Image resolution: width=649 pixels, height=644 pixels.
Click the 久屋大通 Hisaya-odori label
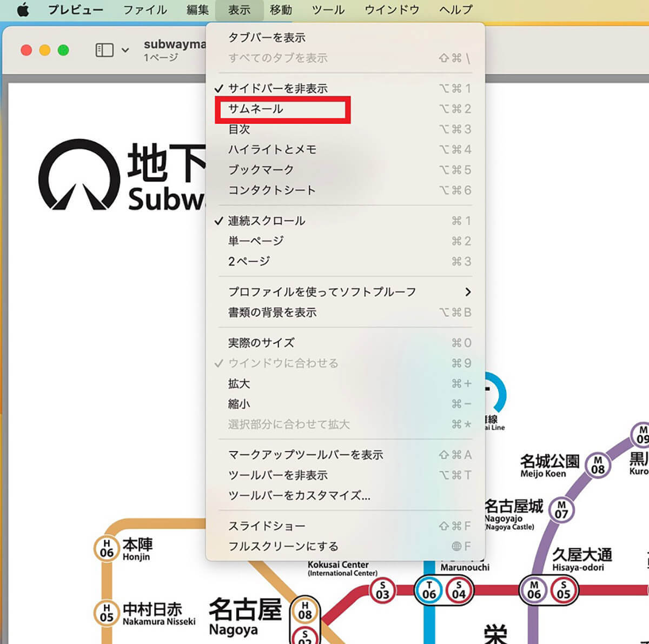[582, 559]
